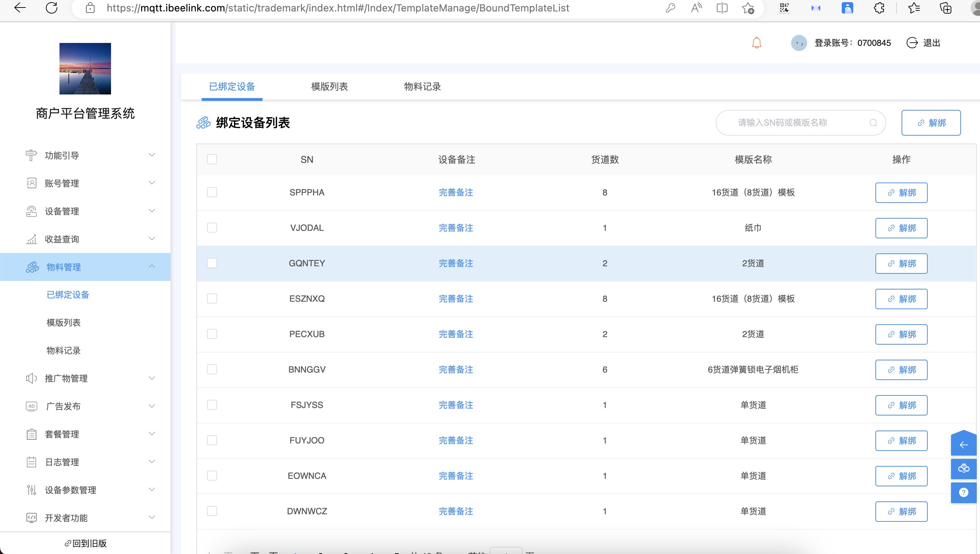Check the BNNGGV row checkbox
This screenshot has width=980, height=554.
[212, 369]
